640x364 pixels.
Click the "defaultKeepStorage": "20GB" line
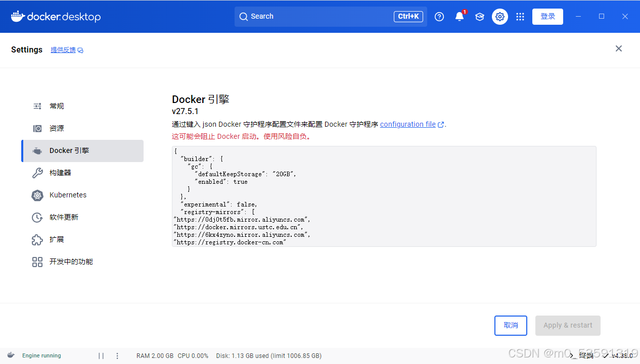pos(245,174)
